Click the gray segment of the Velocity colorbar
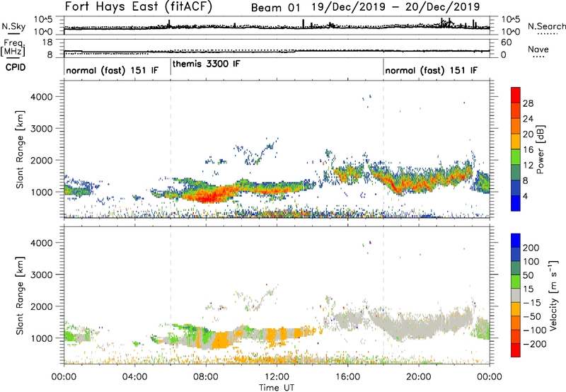Screen dimensions: 566x392 pos(516,295)
